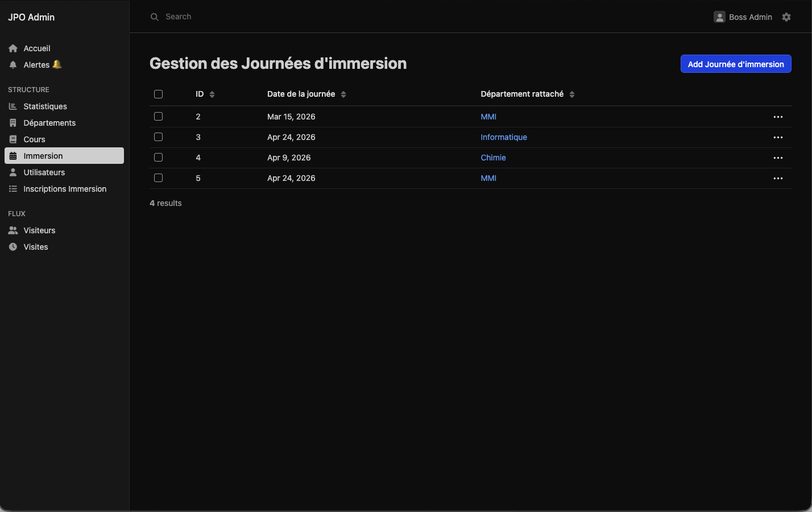This screenshot has height=512, width=812.
Task: Check the checkbox for row ID 2
Action: click(x=159, y=117)
